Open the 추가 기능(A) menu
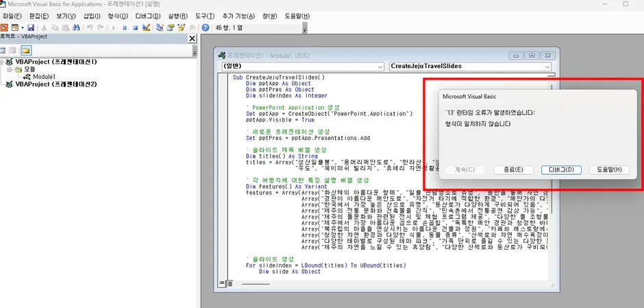The width and height of the screenshot is (644, 308). click(x=238, y=16)
